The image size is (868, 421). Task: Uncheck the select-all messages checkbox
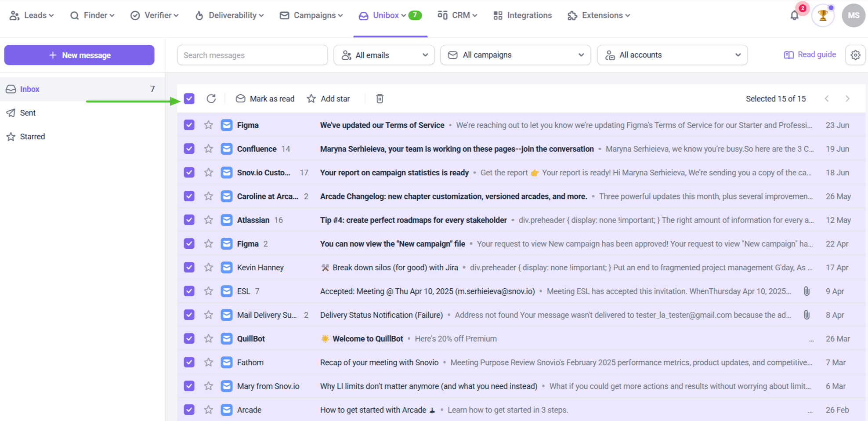pyautogui.click(x=189, y=99)
